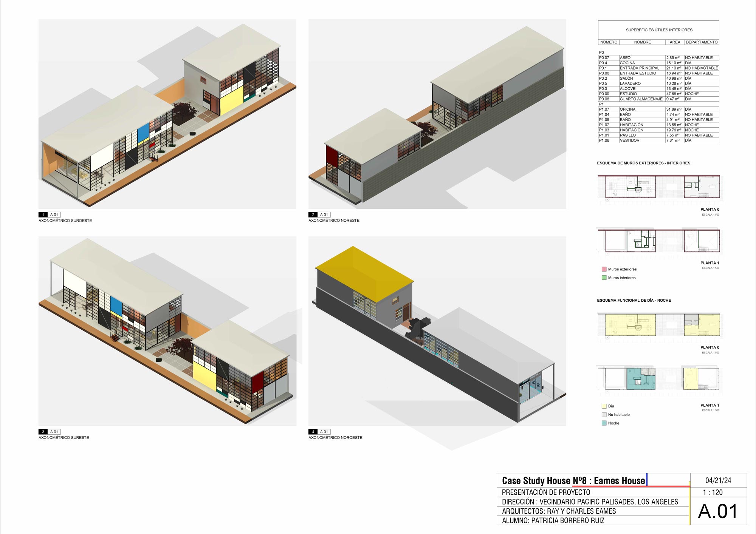Click the '2.85 m²' area cell
Screen dimensions: 756x534
pyautogui.click(x=675, y=58)
